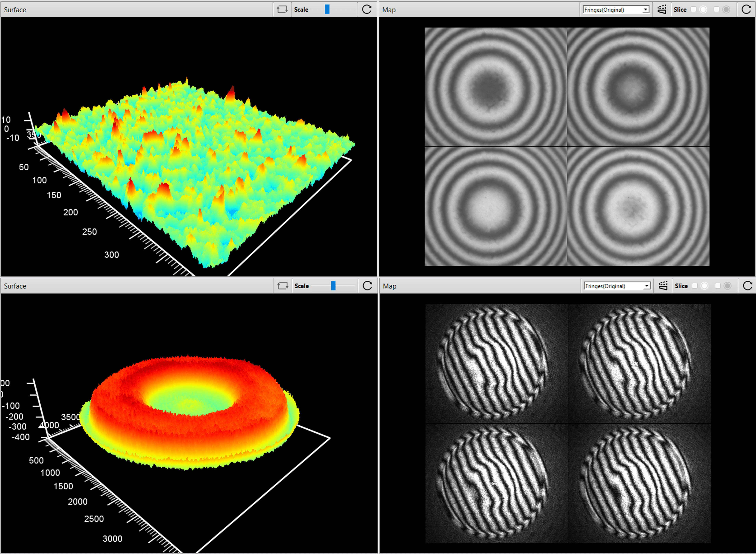
Task: Select white Slice radio in concentric-fringe Map
Action: click(703, 9)
